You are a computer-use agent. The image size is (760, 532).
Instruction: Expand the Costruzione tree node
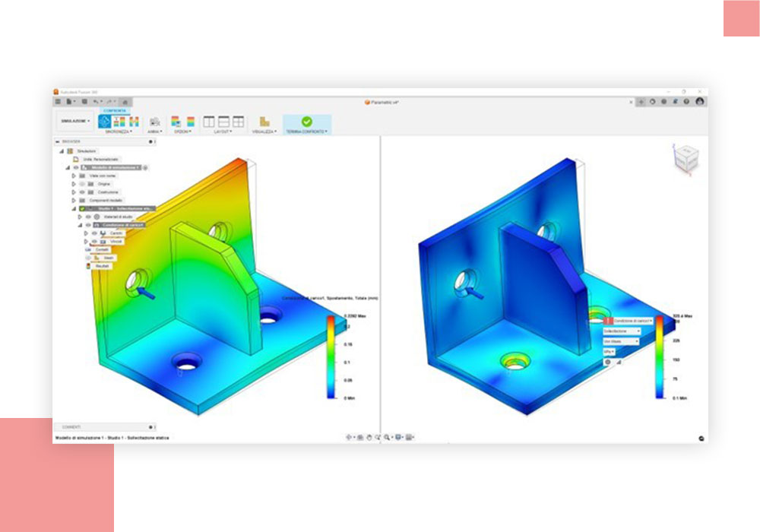pos(74,192)
